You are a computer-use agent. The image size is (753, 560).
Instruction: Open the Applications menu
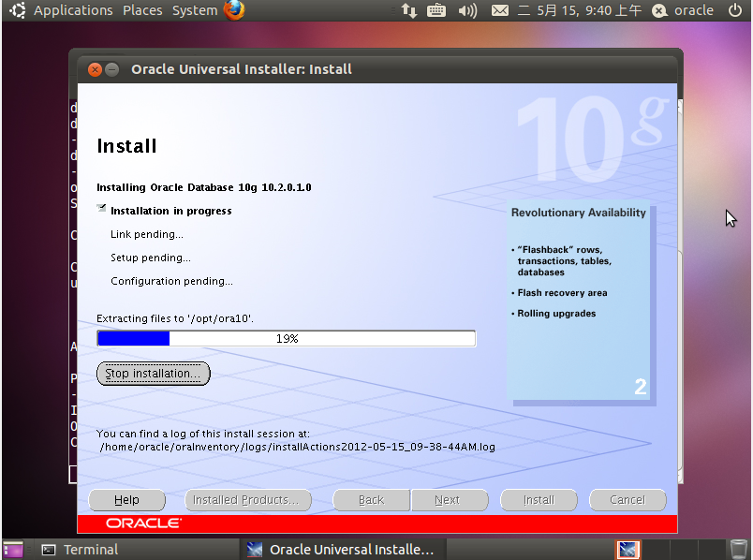point(73,10)
